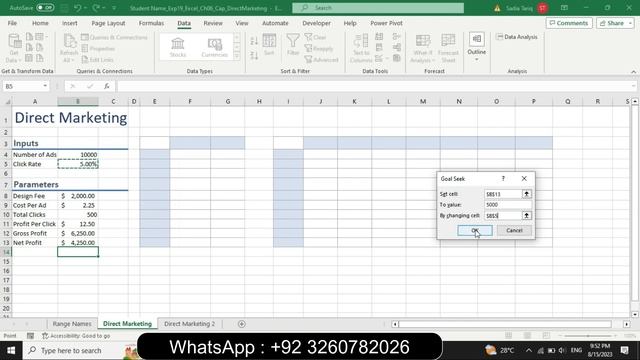The height and width of the screenshot is (360, 640).
Task: Open the What-If Analysis menu
Action: point(422,48)
